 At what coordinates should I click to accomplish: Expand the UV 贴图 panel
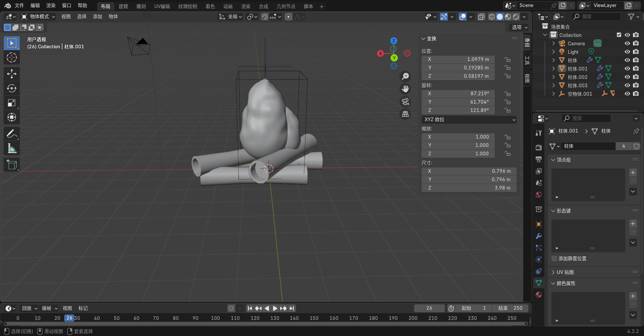tap(565, 272)
